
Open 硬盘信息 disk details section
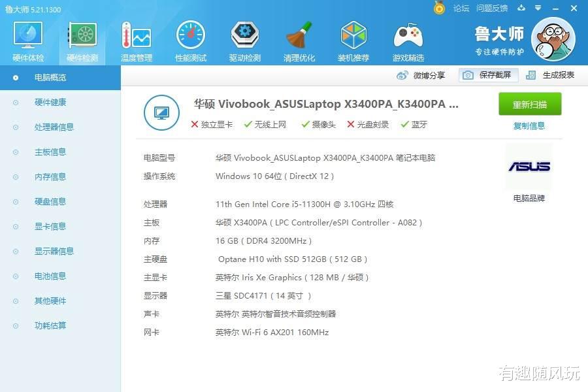click(x=51, y=201)
